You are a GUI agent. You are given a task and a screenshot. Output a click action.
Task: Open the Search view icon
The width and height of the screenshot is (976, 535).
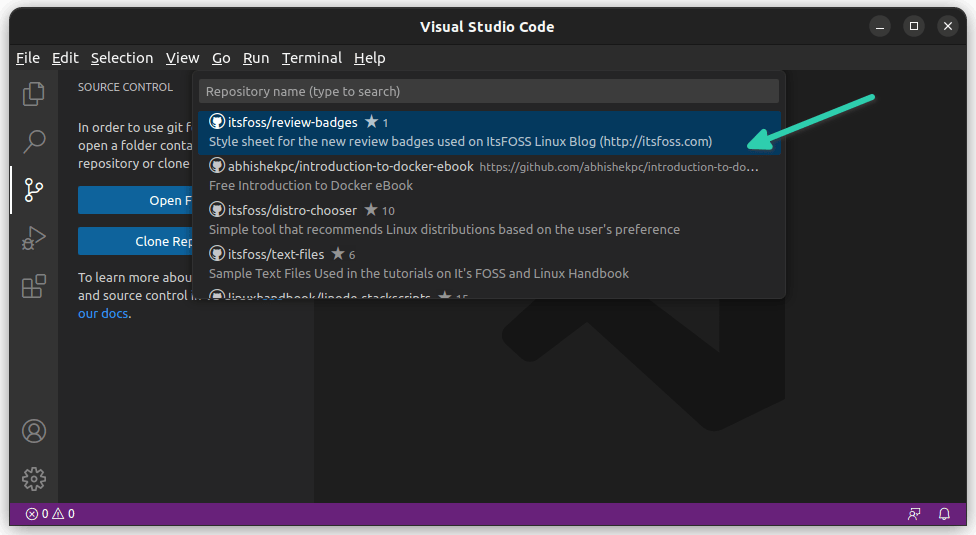[x=34, y=141]
